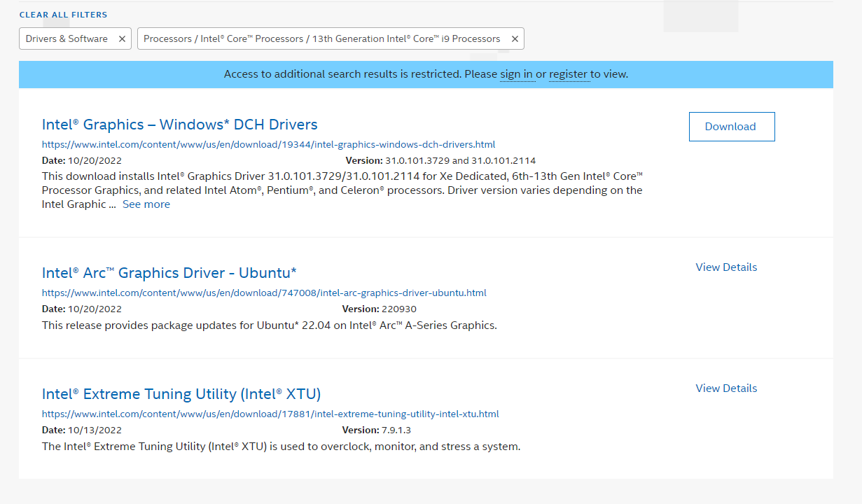Viewport: 862px width, 504px height.
Task: Remove the Drivers & Software filter
Action: (x=122, y=39)
